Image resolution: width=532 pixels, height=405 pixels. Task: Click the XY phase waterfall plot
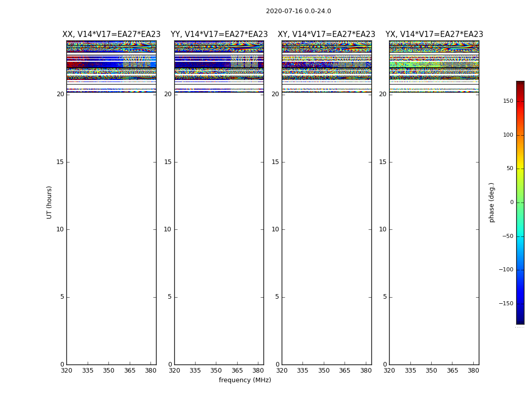327,202
